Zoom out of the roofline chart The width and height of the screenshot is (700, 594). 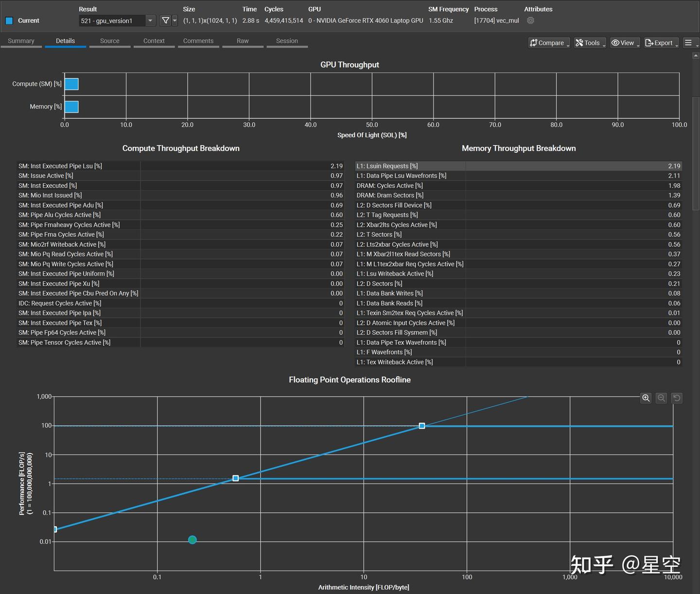(661, 397)
